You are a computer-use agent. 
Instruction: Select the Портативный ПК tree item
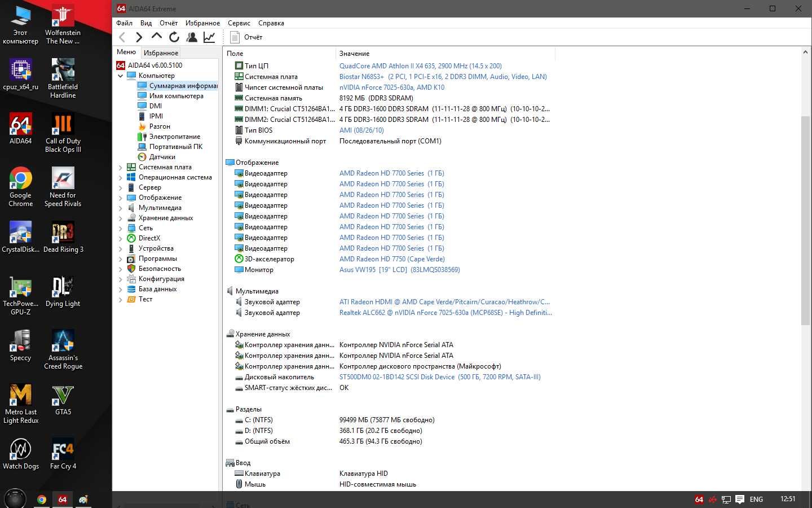pyautogui.click(x=170, y=147)
